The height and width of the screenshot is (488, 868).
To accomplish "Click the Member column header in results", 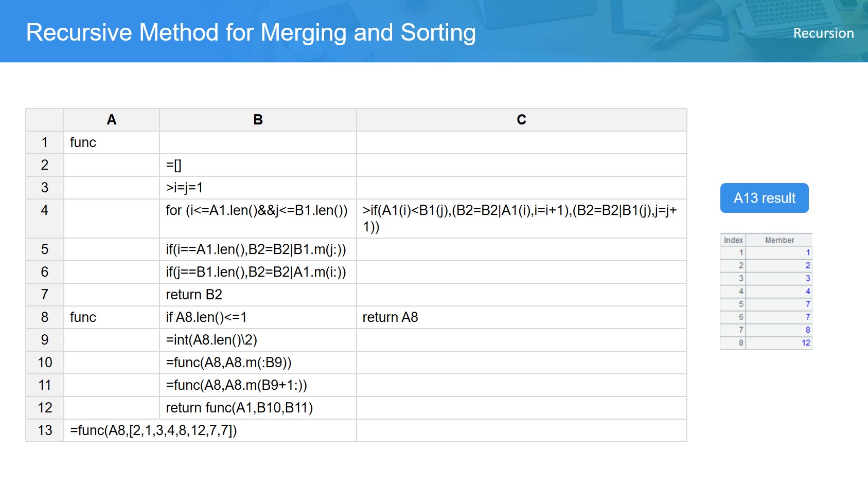I will pyautogui.click(x=779, y=240).
